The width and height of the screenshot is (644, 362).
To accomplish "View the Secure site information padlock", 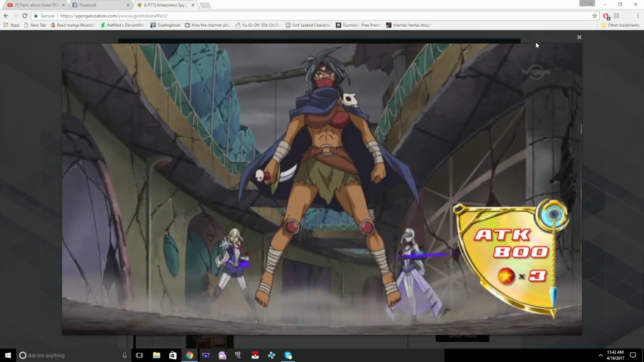I will pos(44,16).
